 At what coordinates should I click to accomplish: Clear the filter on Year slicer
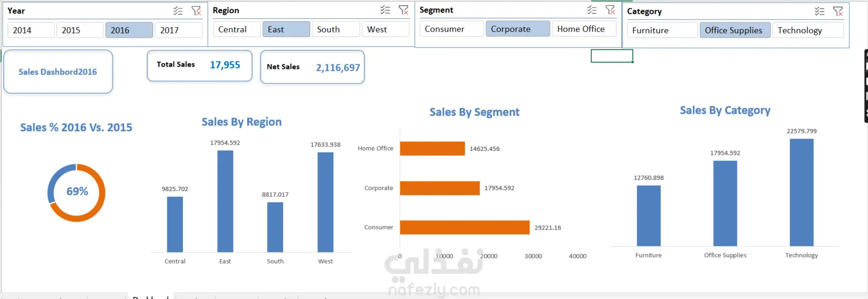click(196, 11)
